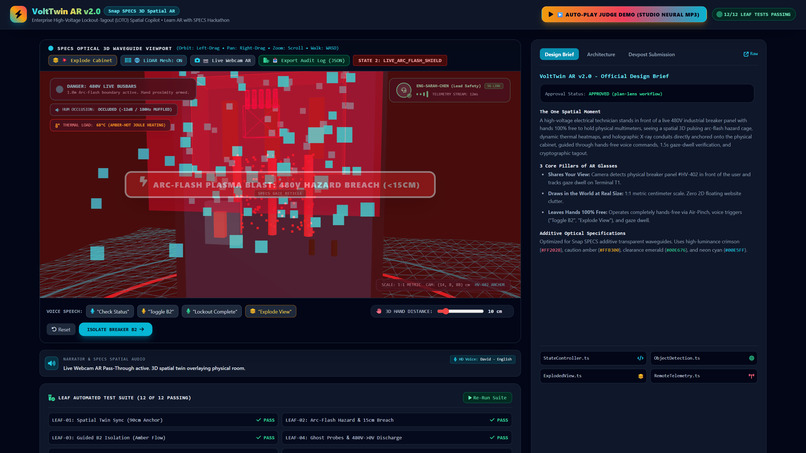Export Audit Log as JSON

point(304,61)
